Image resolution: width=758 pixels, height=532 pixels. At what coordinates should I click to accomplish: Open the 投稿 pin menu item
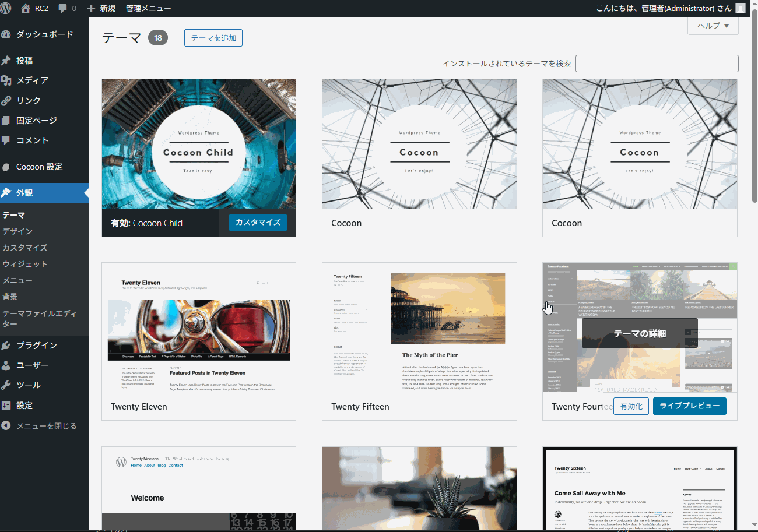click(x=24, y=61)
